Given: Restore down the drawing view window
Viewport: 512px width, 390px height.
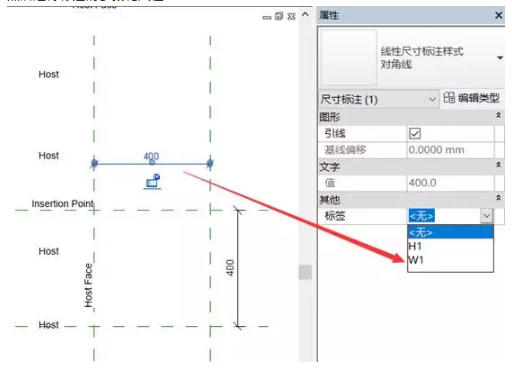Looking at the screenshot, I should pyautogui.click(x=279, y=16).
